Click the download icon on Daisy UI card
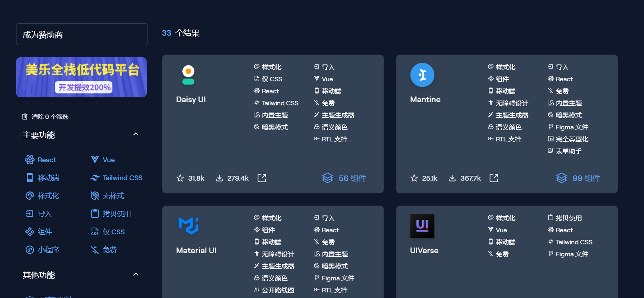The image size is (644, 298). coord(219,178)
